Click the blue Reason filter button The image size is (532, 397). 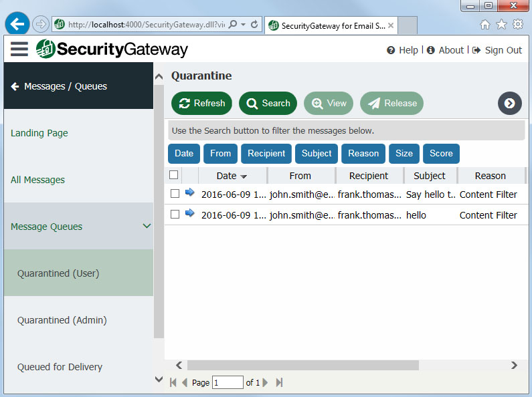[363, 154]
